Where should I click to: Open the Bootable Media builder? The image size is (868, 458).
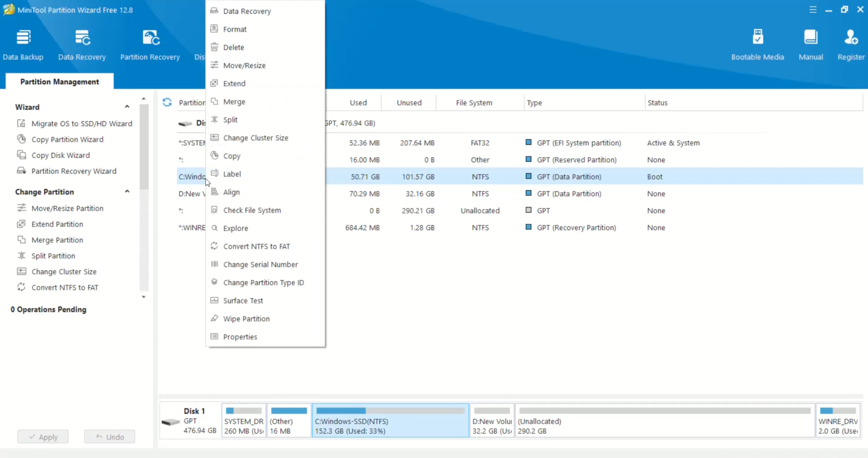click(x=757, y=44)
